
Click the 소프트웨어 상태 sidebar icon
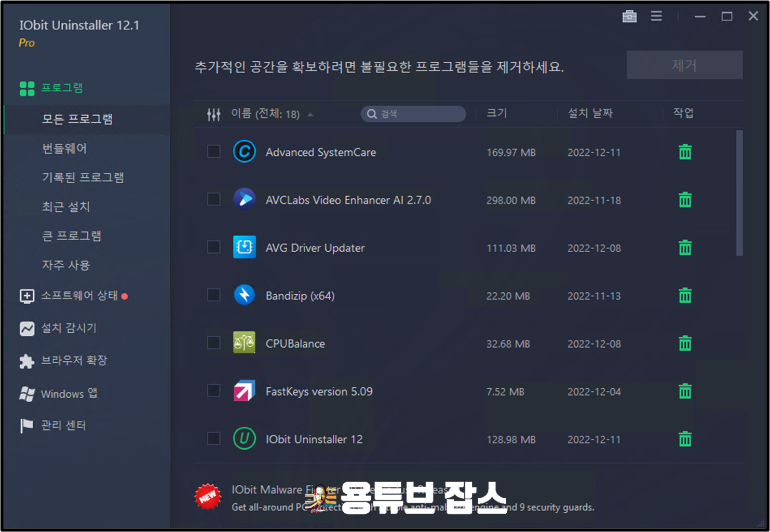(x=27, y=296)
